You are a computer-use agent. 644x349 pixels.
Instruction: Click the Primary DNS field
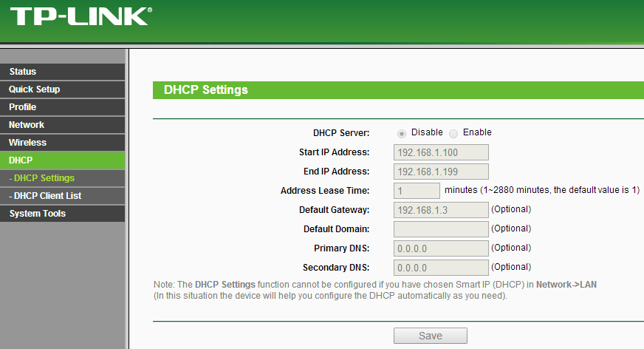441,248
